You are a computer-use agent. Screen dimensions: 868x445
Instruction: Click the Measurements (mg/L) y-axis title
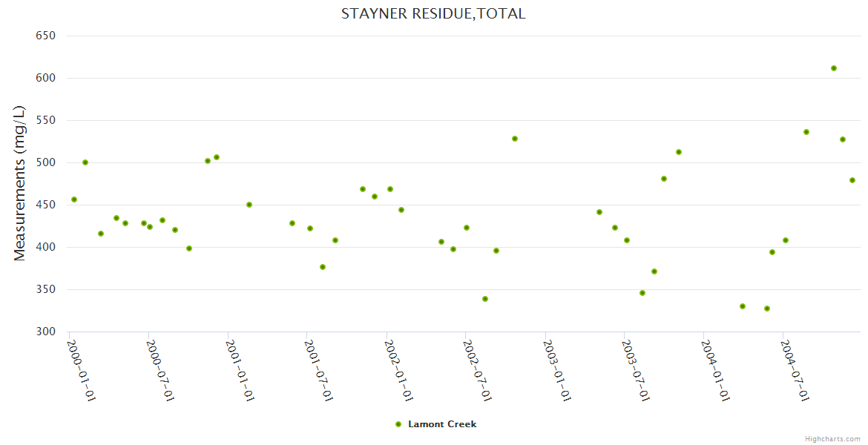pyautogui.click(x=20, y=183)
